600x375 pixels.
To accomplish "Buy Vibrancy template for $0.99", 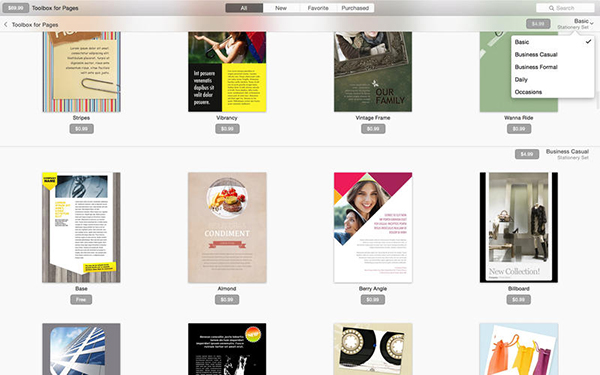I will point(227,129).
